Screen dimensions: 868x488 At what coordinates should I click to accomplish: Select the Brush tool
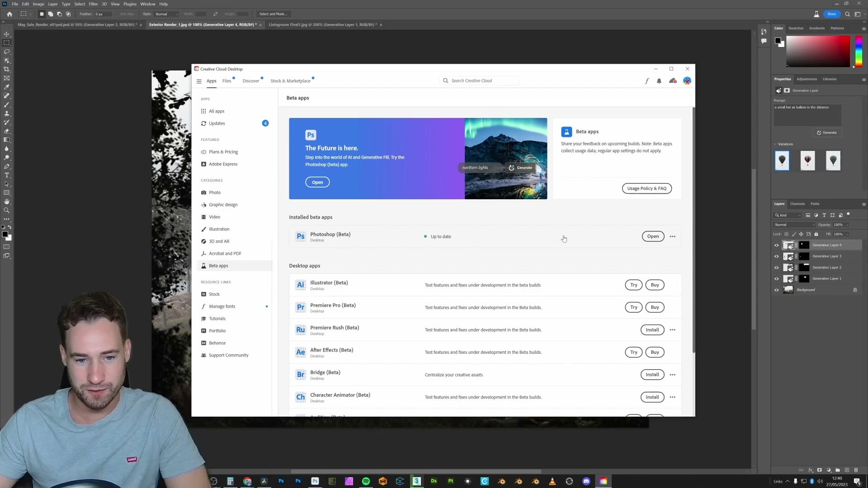[6, 104]
